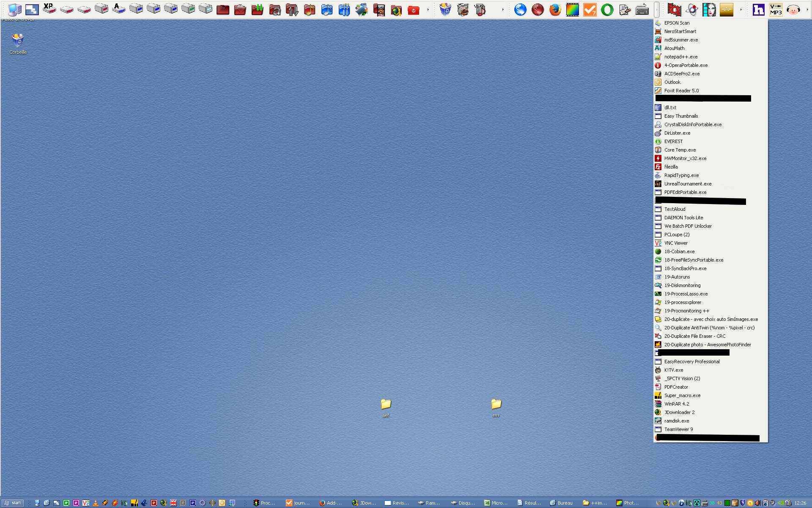This screenshot has width=812, height=508.
Task: Select CrystalDiskInfoPortable.exe entry
Action: click(x=710, y=124)
